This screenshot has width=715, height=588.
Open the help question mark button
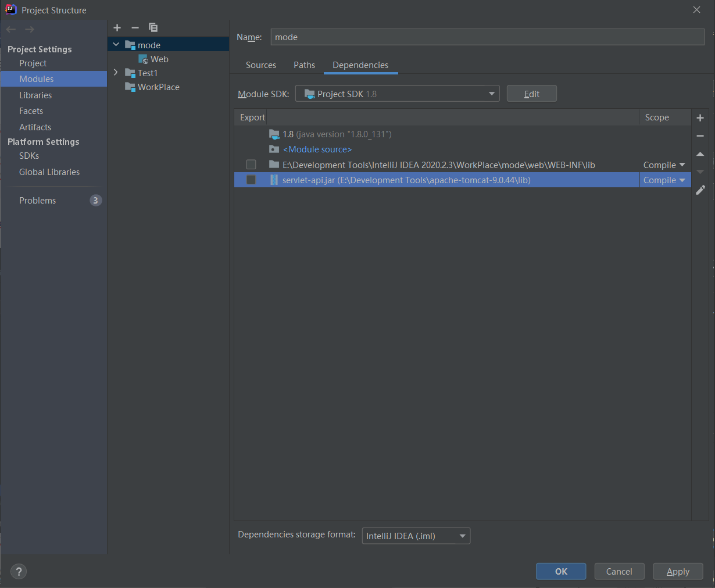click(19, 571)
